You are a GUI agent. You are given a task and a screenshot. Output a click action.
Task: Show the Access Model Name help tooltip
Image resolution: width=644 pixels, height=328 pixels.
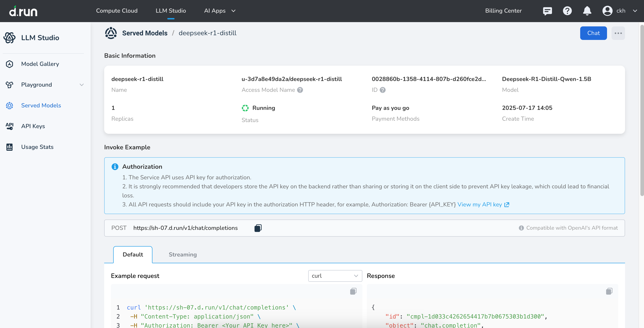tap(300, 90)
